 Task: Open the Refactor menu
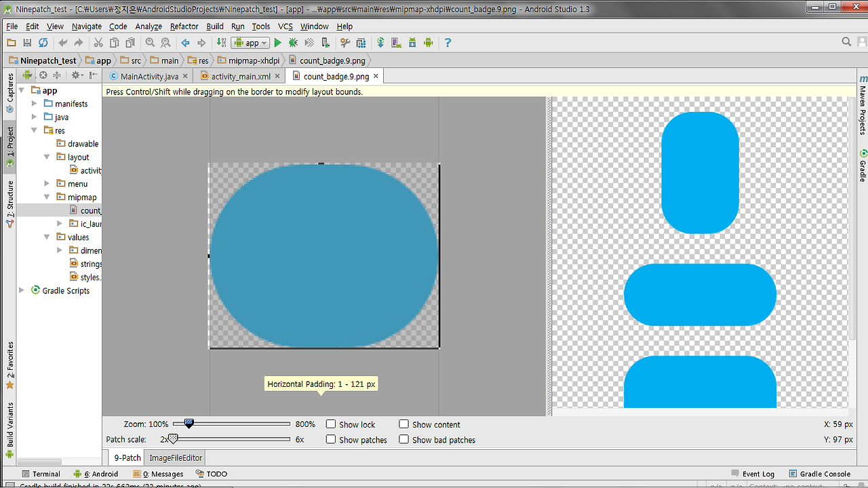184,26
